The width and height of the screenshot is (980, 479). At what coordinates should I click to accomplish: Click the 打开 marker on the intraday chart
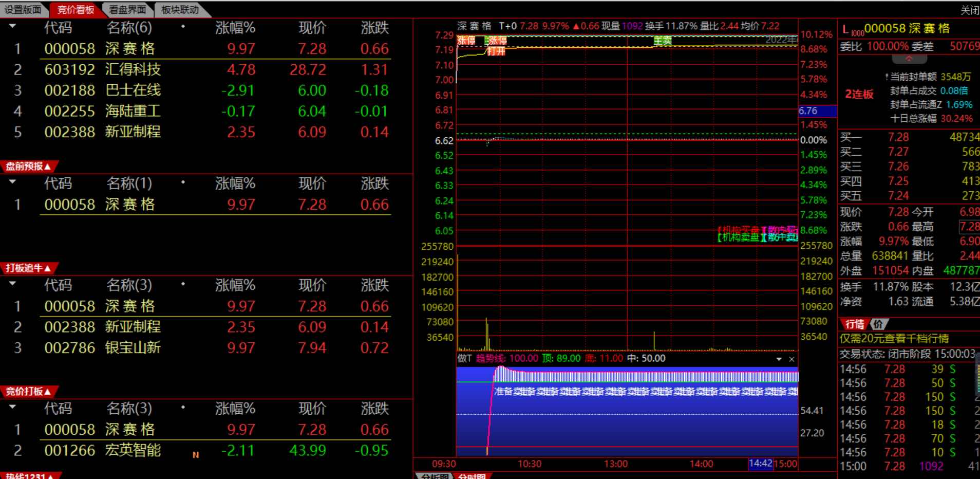(496, 51)
